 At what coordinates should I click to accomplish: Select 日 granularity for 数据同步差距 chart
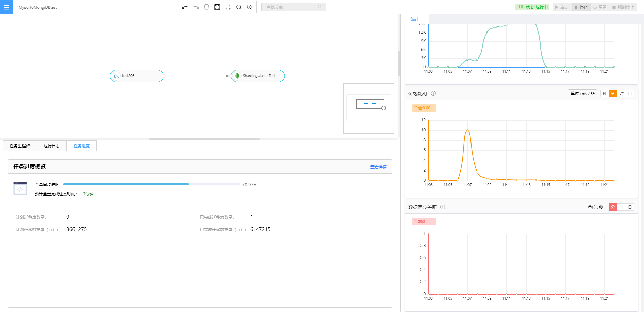(x=630, y=207)
